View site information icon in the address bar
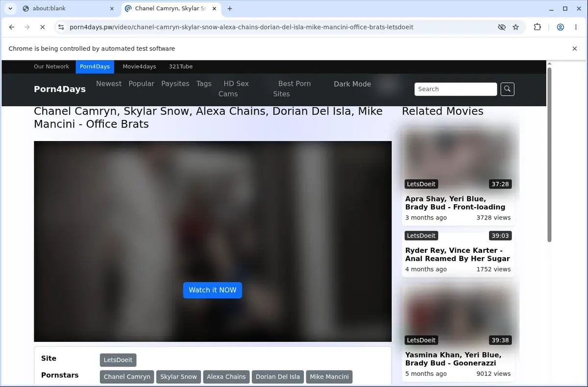Image resolution: width=588 pixels, height=387 pixels. (x=61, y=27)
